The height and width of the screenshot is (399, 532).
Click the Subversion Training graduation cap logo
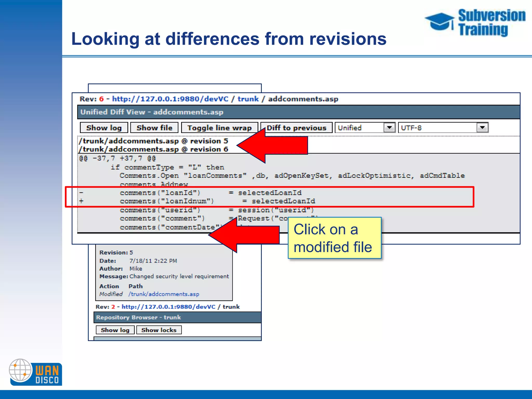440,21
